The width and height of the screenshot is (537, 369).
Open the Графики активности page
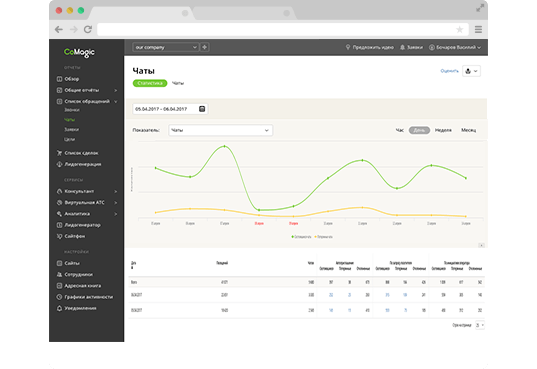[89, 297]
